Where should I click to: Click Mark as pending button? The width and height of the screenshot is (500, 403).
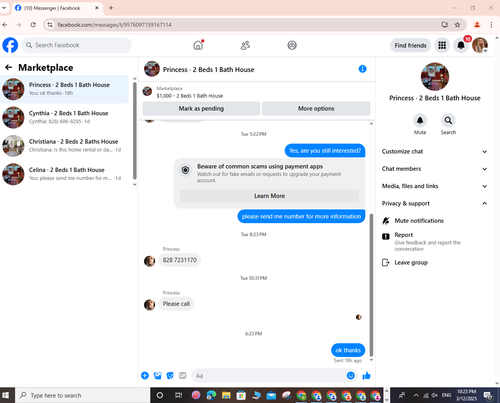tap(201, 109)
